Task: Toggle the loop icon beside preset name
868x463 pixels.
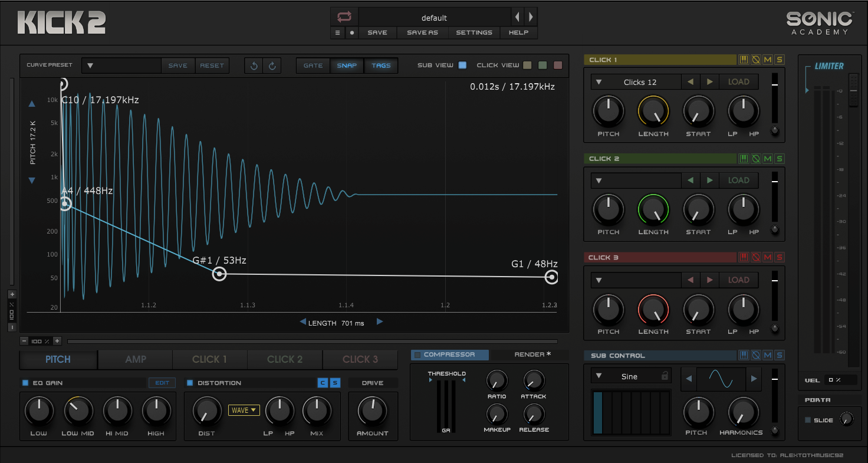Action: click(344, 17)
